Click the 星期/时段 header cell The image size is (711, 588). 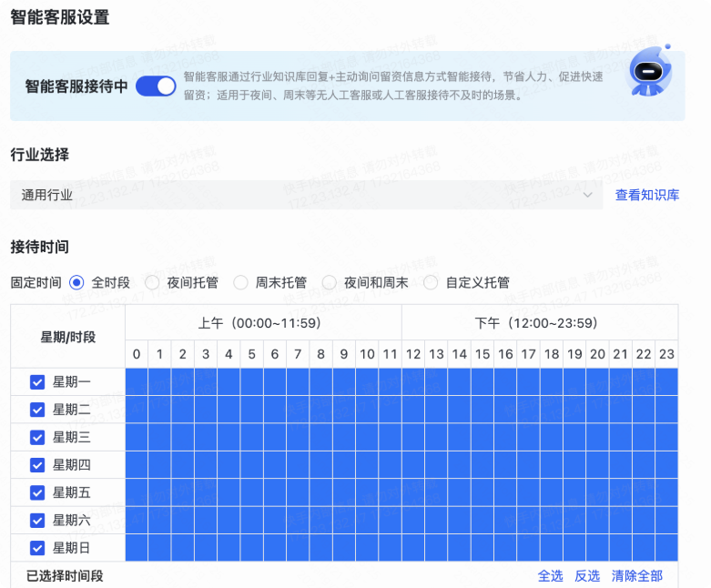click(x=68, y=337)
